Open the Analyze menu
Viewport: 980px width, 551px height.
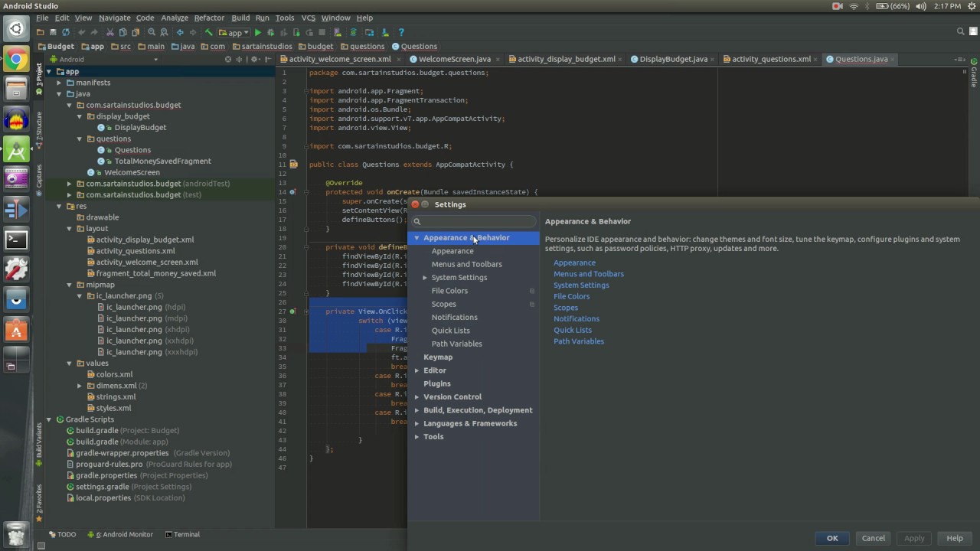tap(175, 18)
